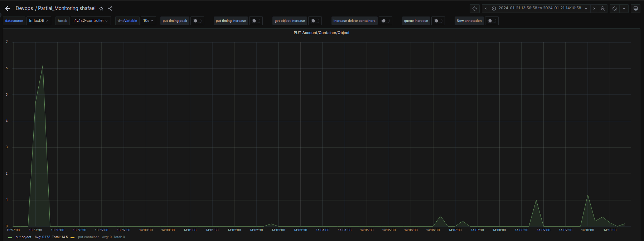Open the 10s timeVariable dropdown
Image resolution: width=644 pixels, height=241 pixels.
(x=148, y=21)
